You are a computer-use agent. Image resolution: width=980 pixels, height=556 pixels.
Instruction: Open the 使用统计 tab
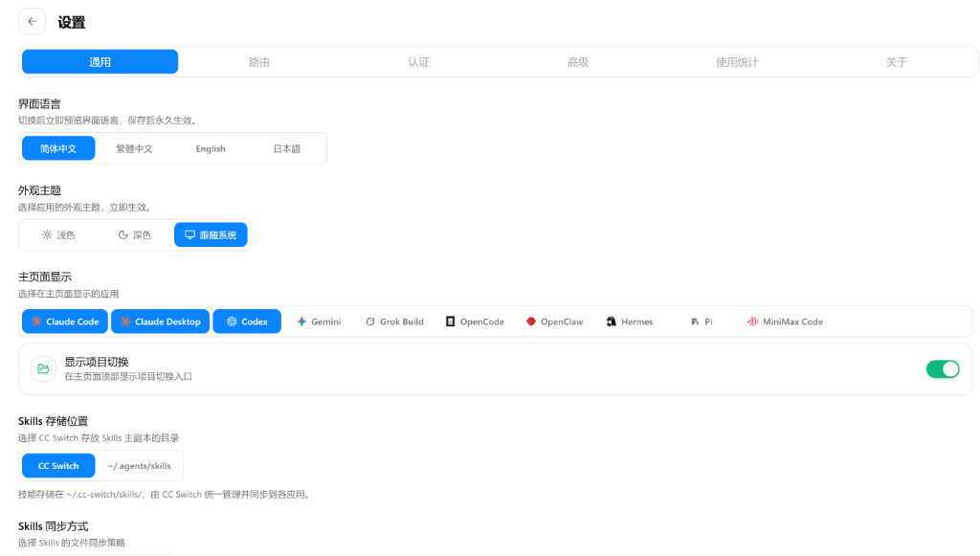737,62
